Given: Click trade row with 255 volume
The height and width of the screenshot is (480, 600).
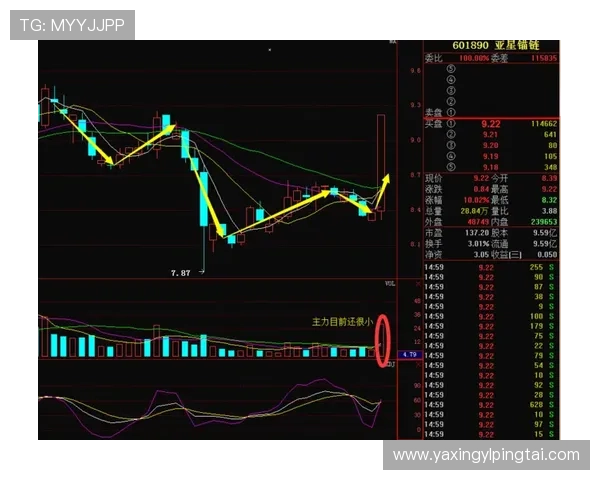Looking at the screenshot, I should click(490, 267).
